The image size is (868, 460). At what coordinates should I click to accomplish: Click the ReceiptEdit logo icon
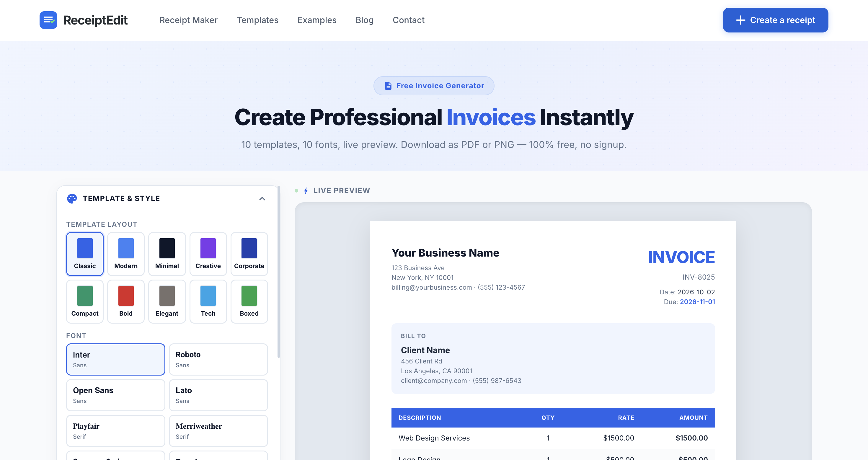pos(48,20)
